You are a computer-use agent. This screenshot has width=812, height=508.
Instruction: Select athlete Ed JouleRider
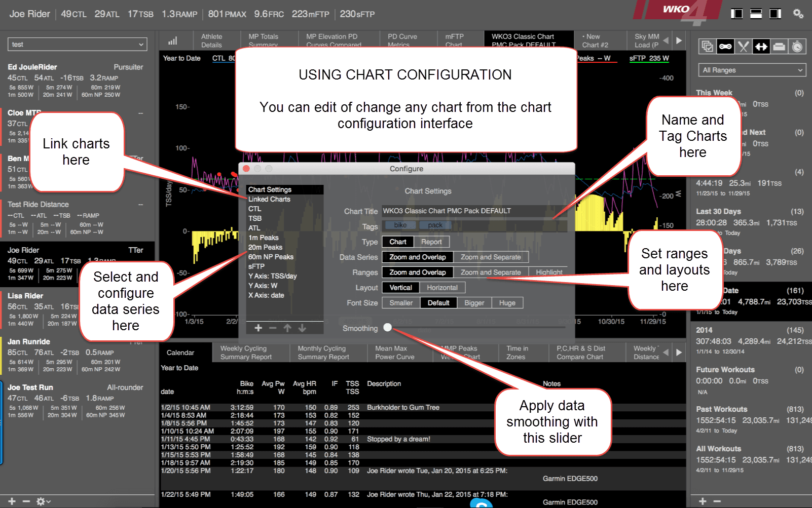pyautogui.click(x=76, y=81)
